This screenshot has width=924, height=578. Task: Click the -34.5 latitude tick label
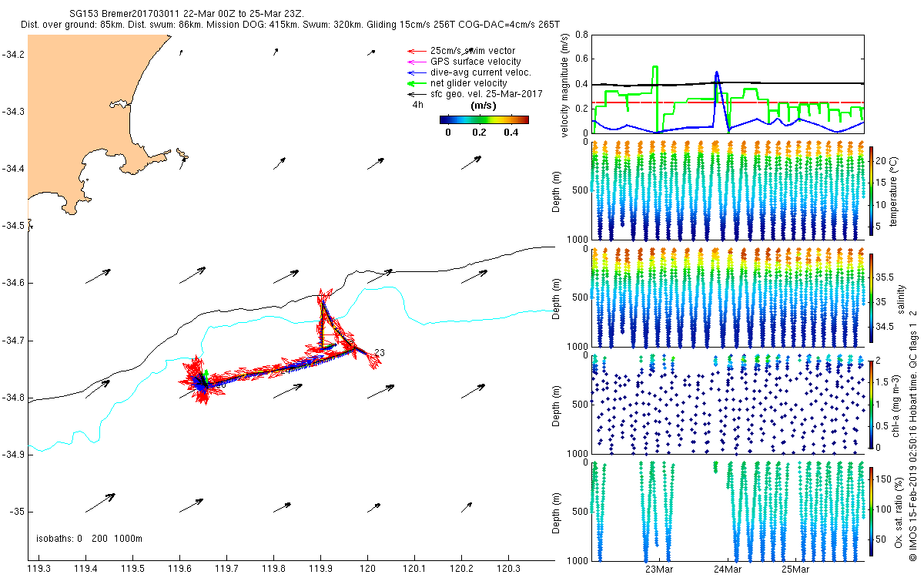point(13,226)
